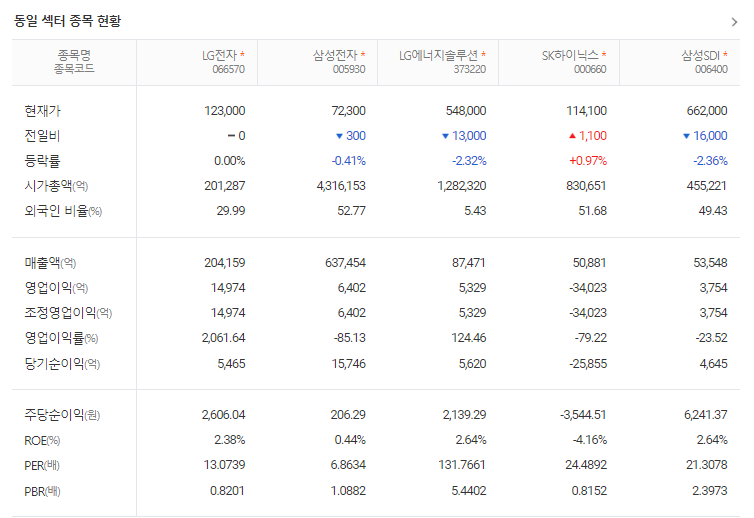Click ROE value 0.44%
The height and width of the screenshot is (518, 754).
[x=350, y=440]
